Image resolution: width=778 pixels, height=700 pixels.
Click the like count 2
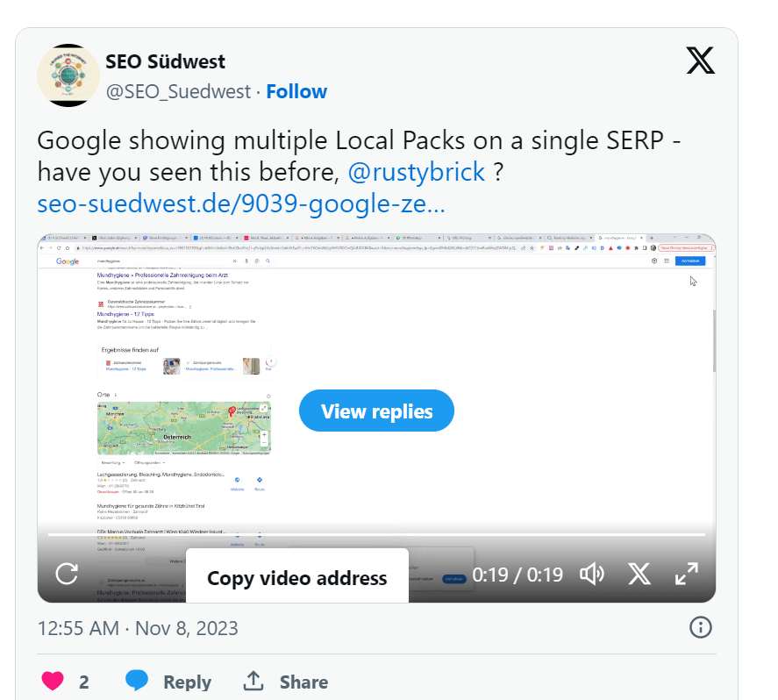[x=84, y=682]
